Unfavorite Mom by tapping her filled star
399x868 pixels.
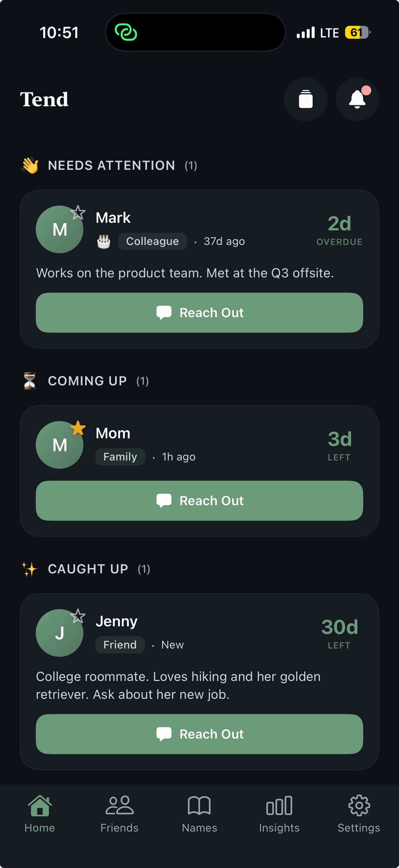(x=77, y=428)
